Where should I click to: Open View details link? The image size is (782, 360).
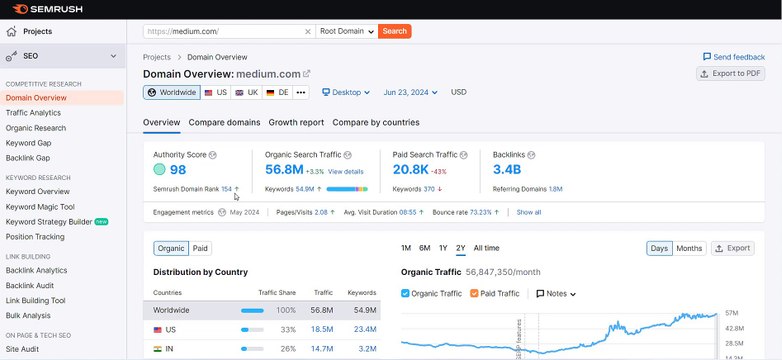point(346,172)
